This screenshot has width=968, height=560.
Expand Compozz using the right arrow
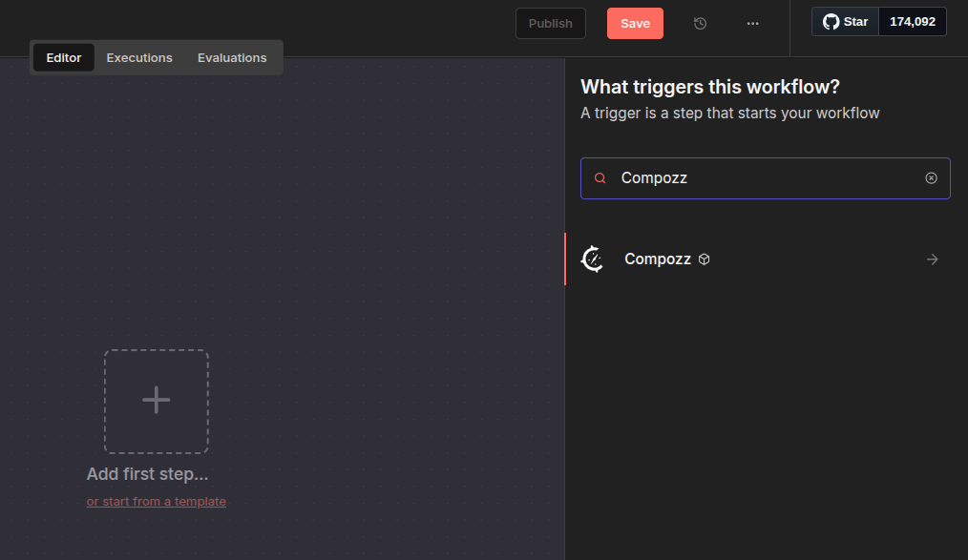pos(932,259)
